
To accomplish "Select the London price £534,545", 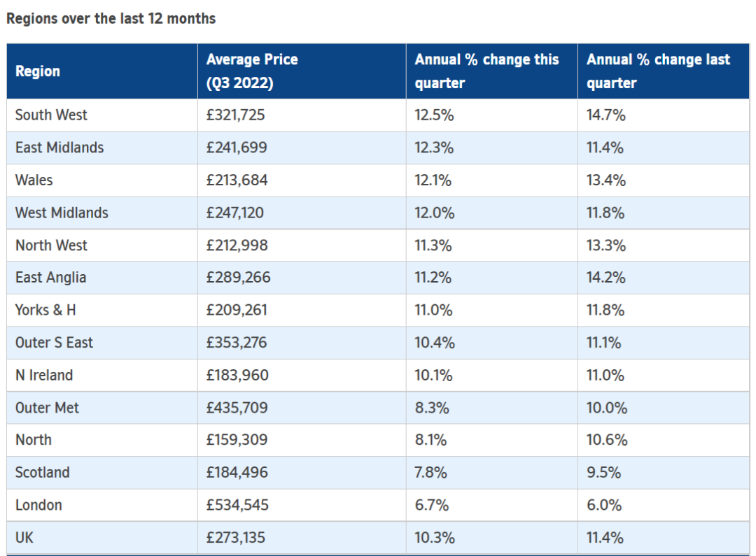I will click(x=237, y=505).
